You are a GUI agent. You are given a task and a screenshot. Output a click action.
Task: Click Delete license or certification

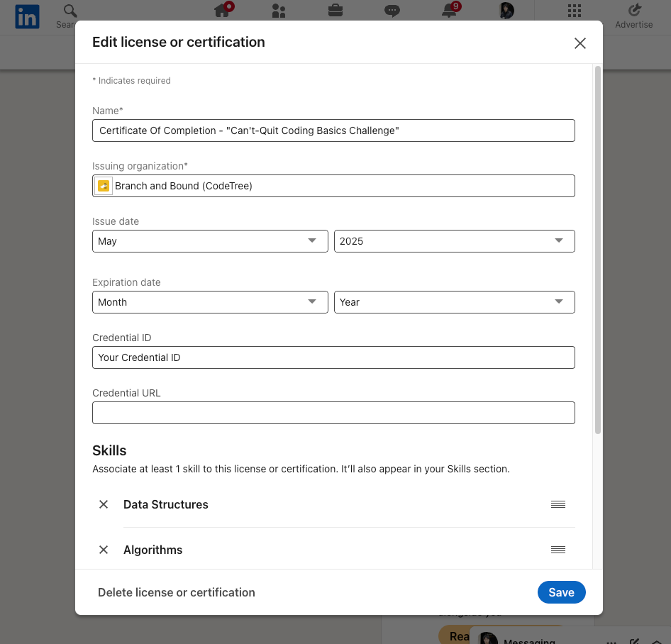click(177, 592)
